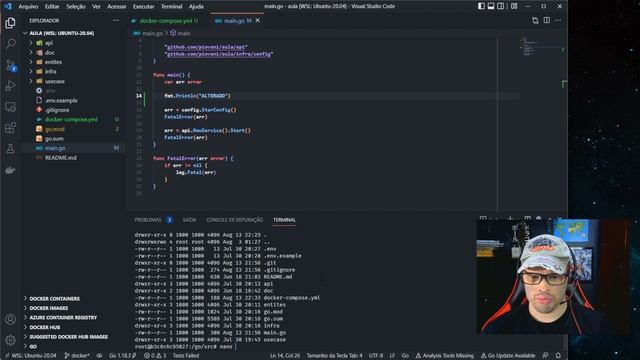
Task: Open the .gitignore file in explorer
Action: (x=57, y=110)
